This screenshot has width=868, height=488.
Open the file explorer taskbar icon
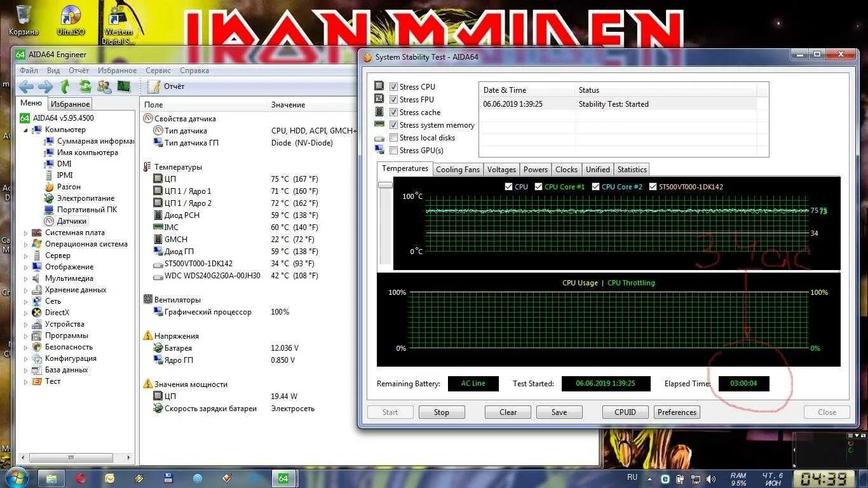point(51,478)
